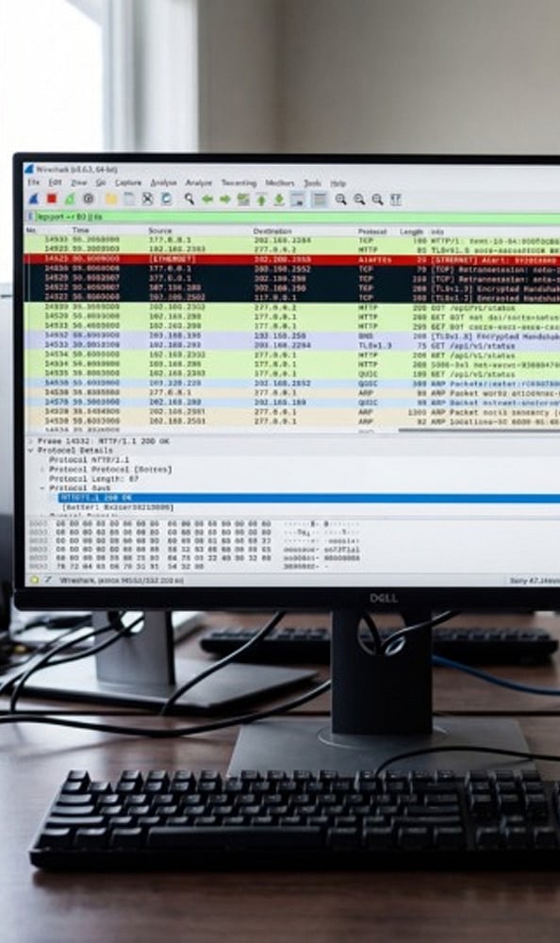Open the Help menu

click(338, 183)
